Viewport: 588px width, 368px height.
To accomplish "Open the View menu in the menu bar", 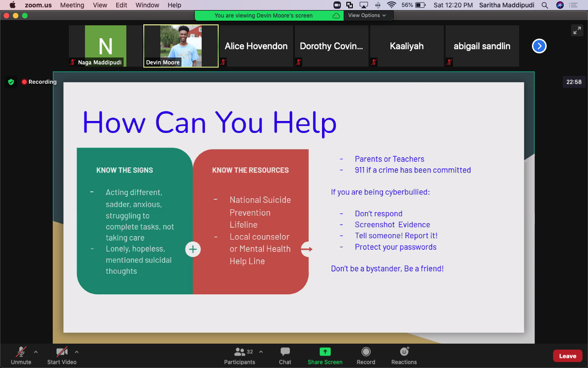I will [100, 5].
